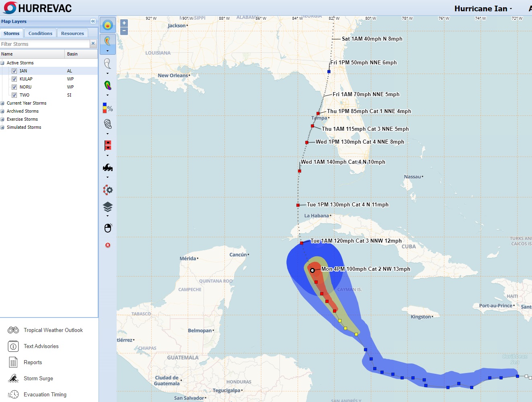Click the green and purple wind field icon
The image size is (532, 402).
(x=107, y=85)
